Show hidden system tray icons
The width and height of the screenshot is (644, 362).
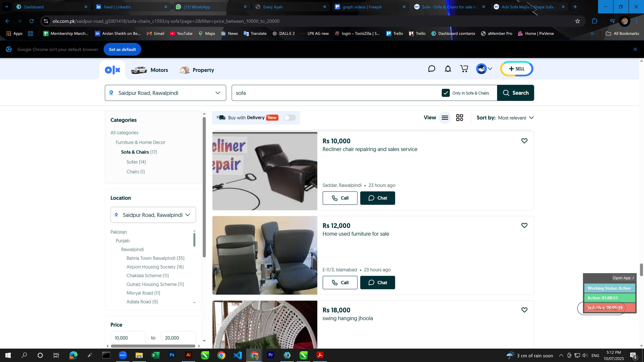tap(561, 355)
